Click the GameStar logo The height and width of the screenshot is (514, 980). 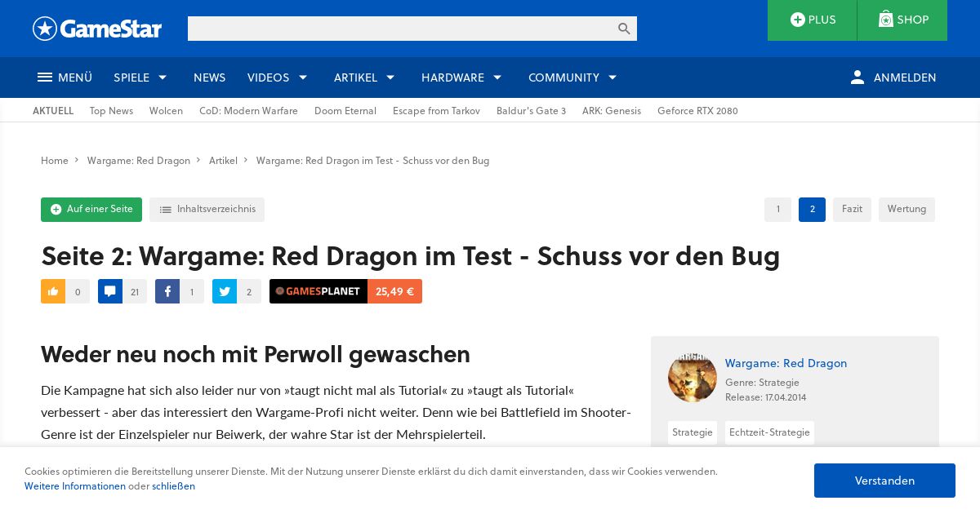coord(97,29)
